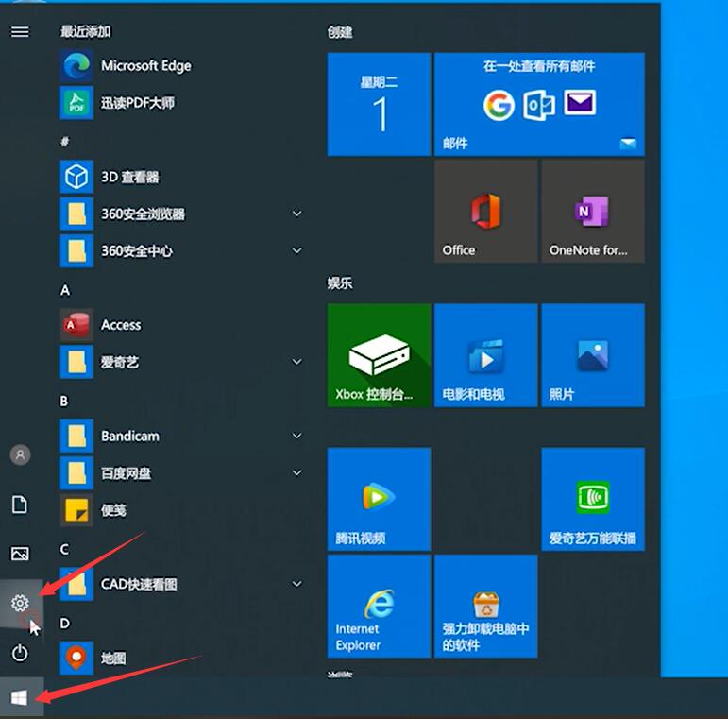This screenshot has height=719, width=728.
Task: Click the # letter header
Action: click(65, 142)
